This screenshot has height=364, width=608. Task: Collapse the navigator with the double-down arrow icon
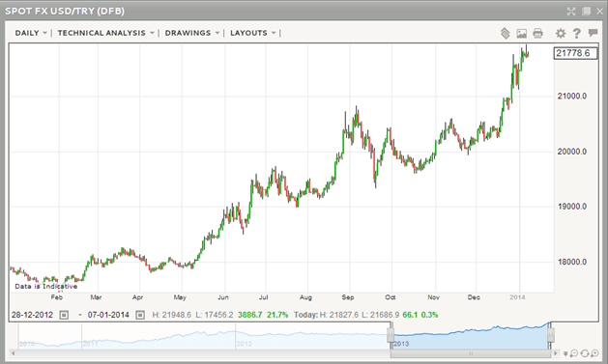coord(566,353)
